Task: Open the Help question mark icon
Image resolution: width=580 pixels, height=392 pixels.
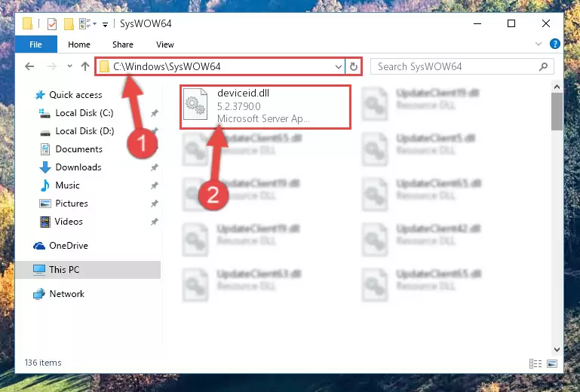Action: (x=555, y=44)
